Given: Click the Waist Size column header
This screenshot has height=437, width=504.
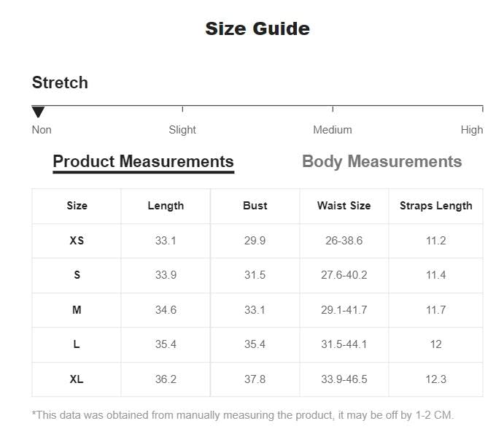Looking at the screenshot, I should click(x=344, y=206).
